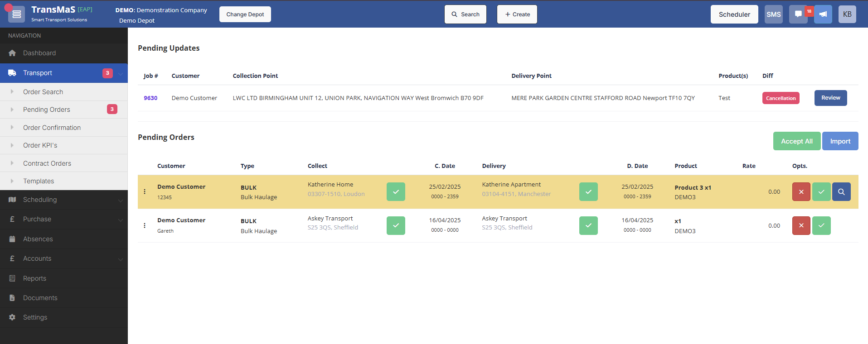This screenshot has height=344, width=868.
Task: Open the Dashboard home icon
Action: pos(12,53)
